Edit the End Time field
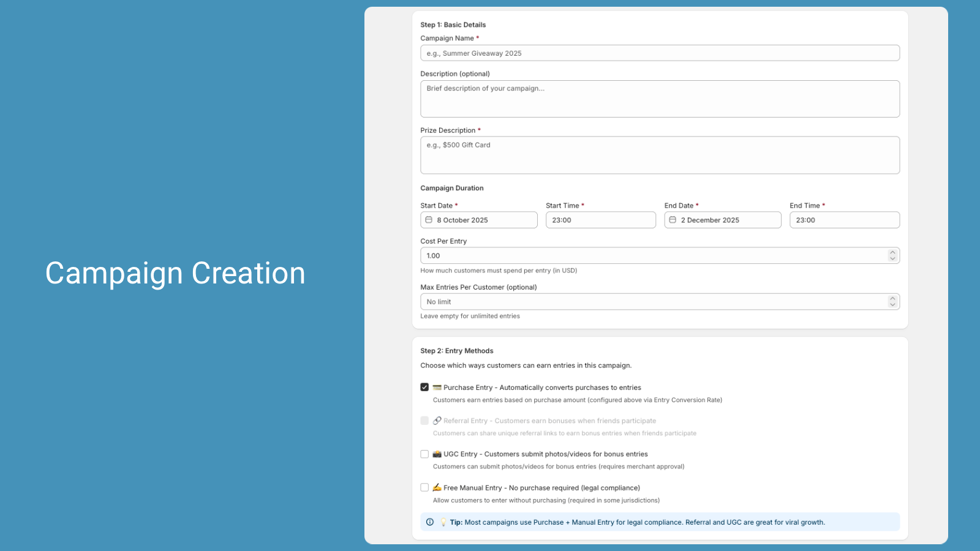 coord(845,220)
